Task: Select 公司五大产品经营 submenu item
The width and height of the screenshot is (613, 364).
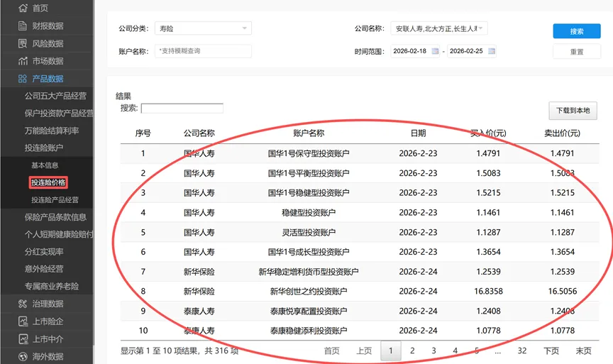Action: click(x=55, y=96)
